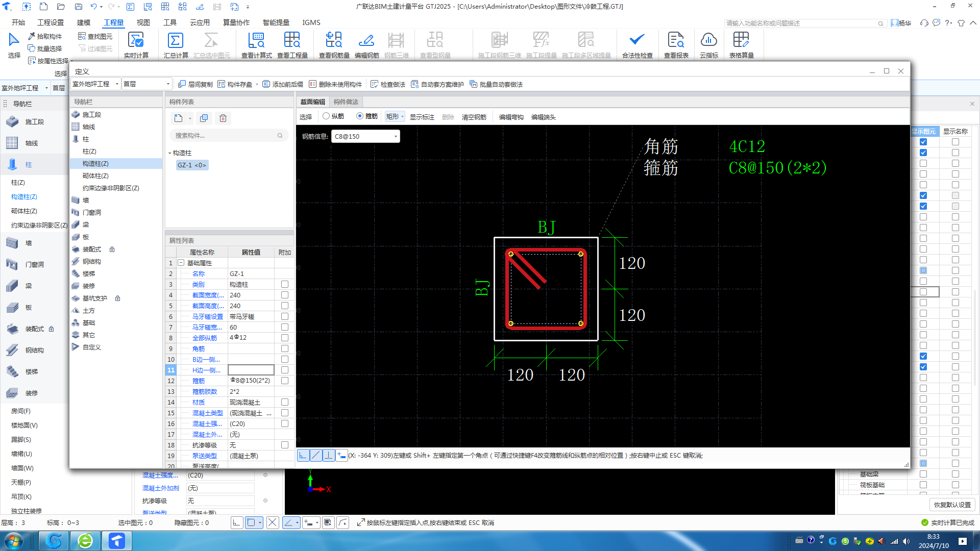Open 实时计算 tool in ribbon

point(136,45)
